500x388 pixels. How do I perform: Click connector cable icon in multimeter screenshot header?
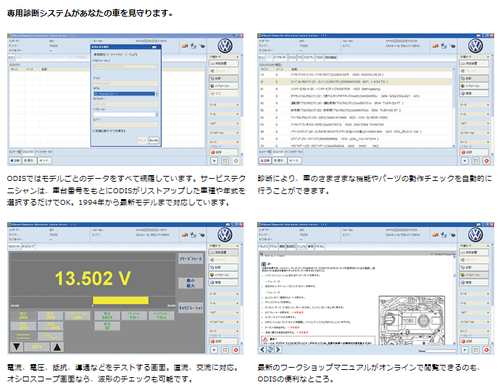pyautogui.click(x=202, y=235)
